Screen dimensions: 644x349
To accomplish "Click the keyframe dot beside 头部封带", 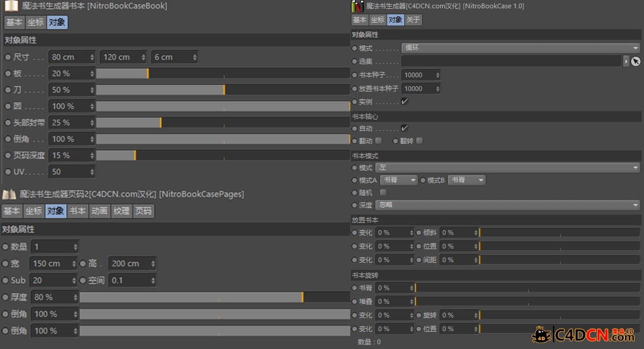I will click(8, 122).
